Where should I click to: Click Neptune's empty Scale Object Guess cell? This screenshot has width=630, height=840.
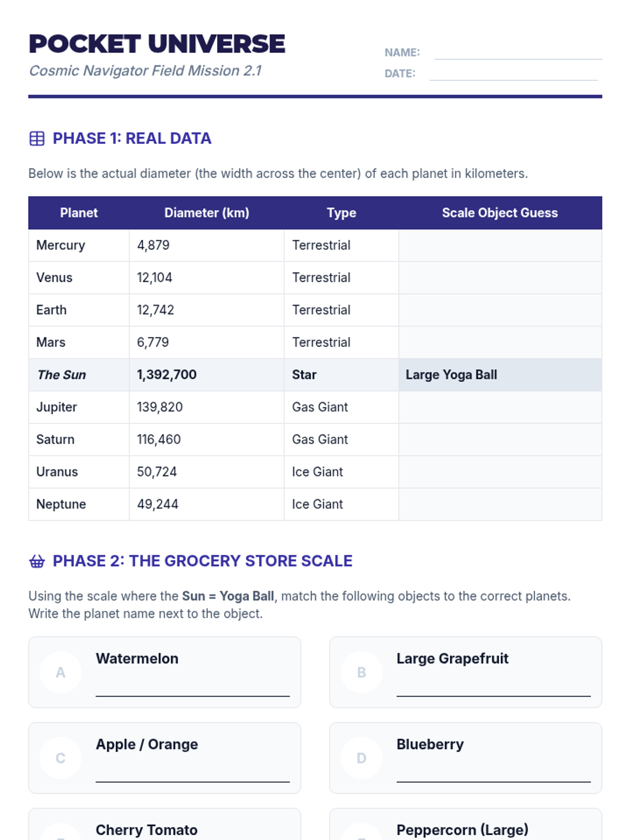500,505
